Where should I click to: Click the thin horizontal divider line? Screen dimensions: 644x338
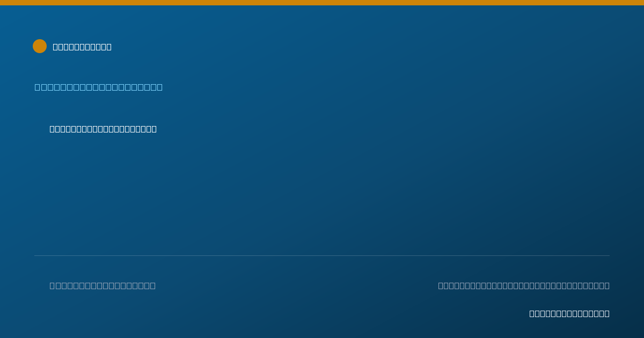(x=322, y=255)
